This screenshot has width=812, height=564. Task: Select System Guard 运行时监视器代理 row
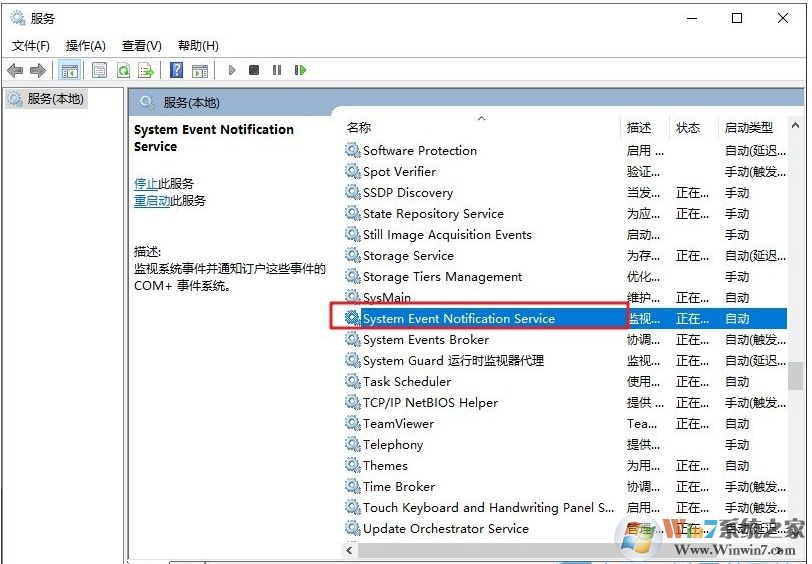click(x=566, y=360)
